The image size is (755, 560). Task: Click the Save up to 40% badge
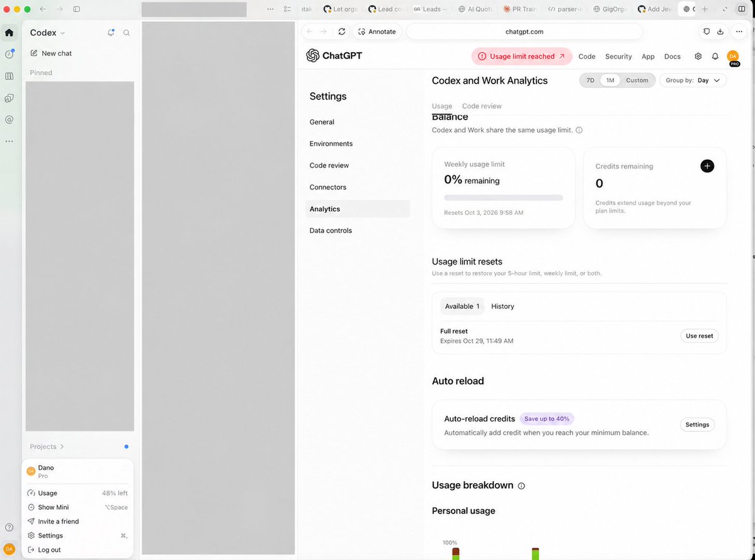point(547,419)
